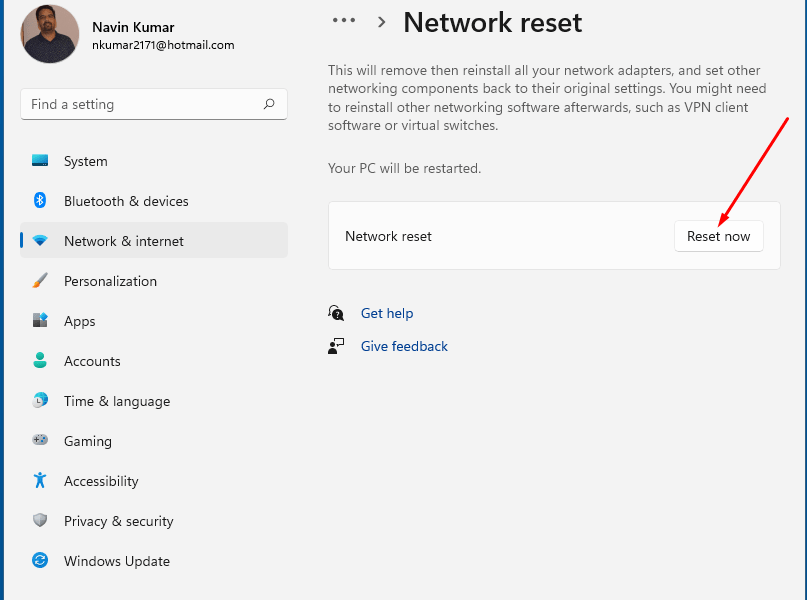The height and width of the screenshot is (600, 807).
Task: Click the Bluetooth icon in sidebar
Action: coord(40,201)
